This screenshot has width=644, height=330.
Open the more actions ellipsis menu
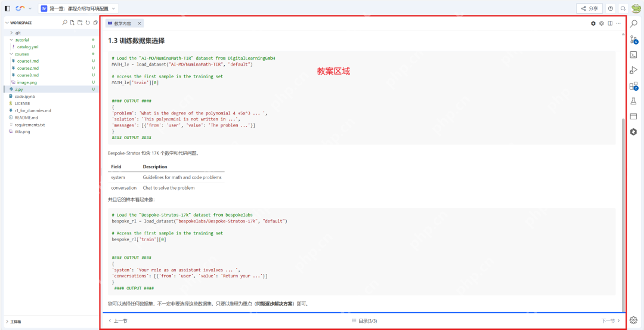pos(618,23)
